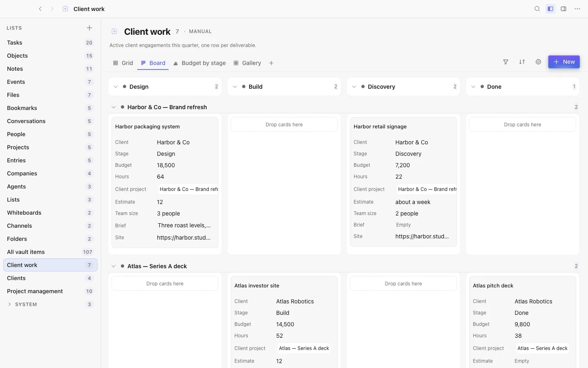Viewport: 588px width, 368px height.
Task: Collapse Atlas — Series A deck group
Action: point(114,266)
